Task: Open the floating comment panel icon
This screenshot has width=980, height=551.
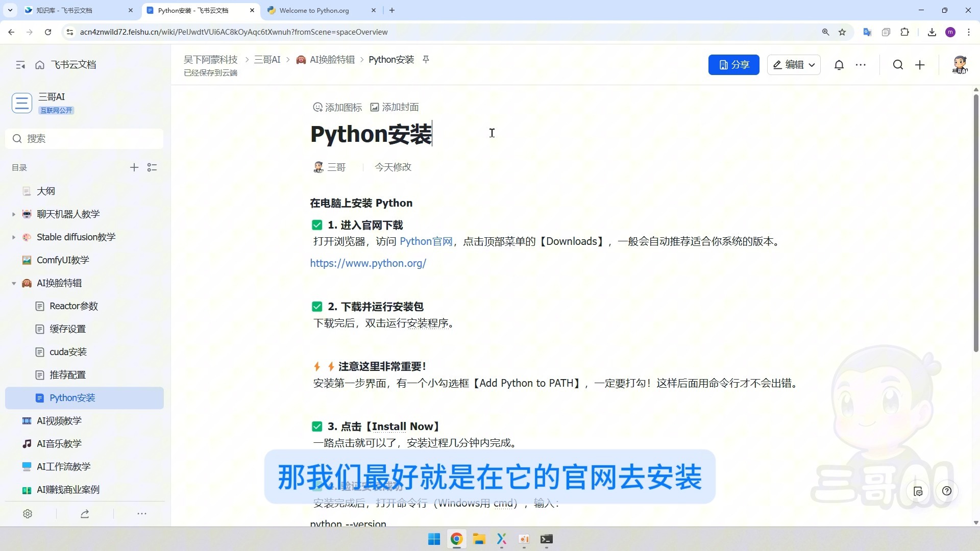Action: click(x=918, y=491)
